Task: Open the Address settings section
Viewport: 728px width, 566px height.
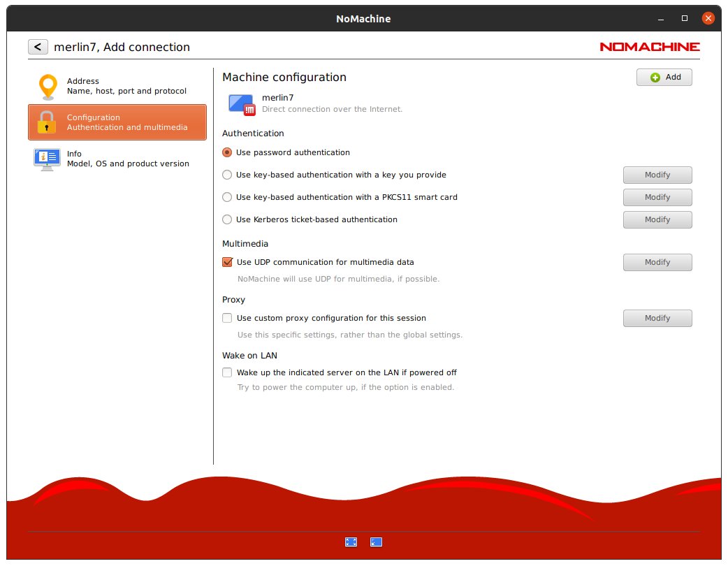Action: click(x=117, y=86)
